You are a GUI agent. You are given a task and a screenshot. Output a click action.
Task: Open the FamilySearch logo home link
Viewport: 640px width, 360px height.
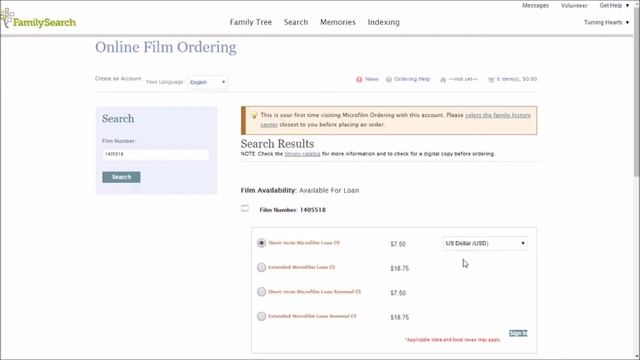(38, 20)
